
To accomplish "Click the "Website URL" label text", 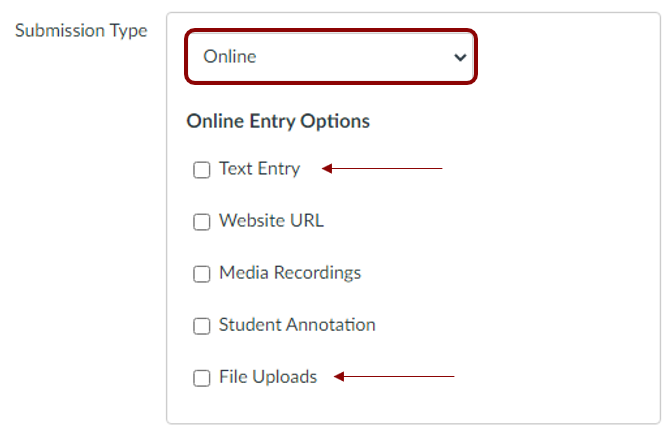I will pos(271,221).
